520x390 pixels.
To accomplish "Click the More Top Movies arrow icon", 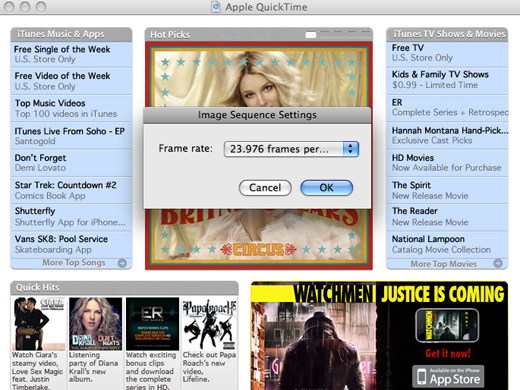I will tap(498, 263).
